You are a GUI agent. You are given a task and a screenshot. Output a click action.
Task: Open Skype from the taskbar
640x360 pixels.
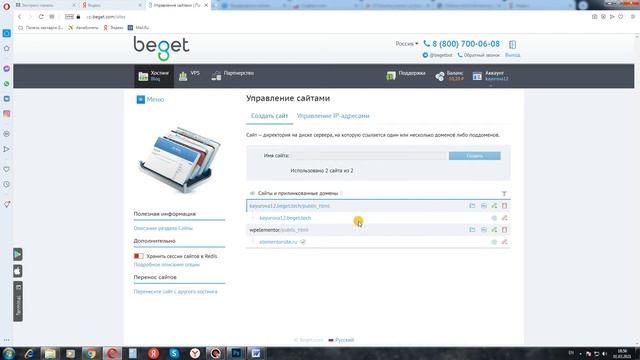point(174,353)
